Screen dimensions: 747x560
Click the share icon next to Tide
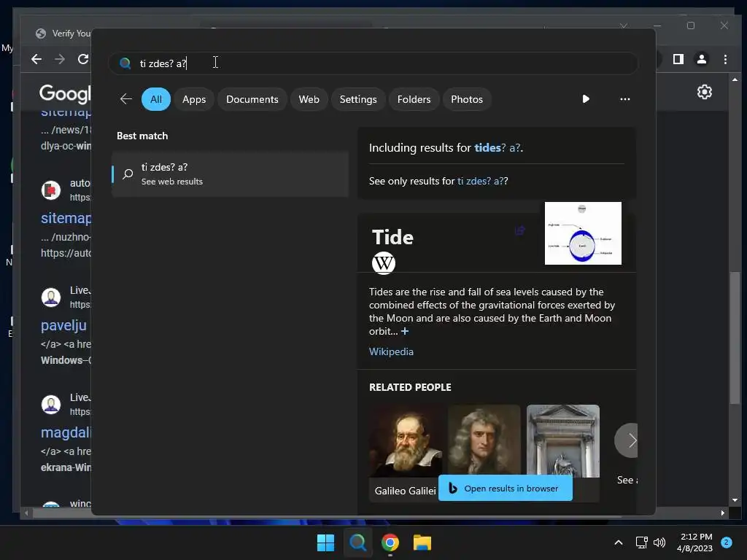519,230
